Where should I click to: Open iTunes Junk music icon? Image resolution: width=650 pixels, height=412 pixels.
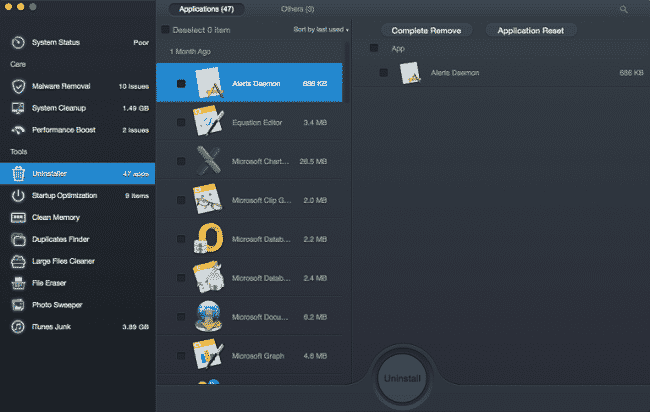click(18, 326)
